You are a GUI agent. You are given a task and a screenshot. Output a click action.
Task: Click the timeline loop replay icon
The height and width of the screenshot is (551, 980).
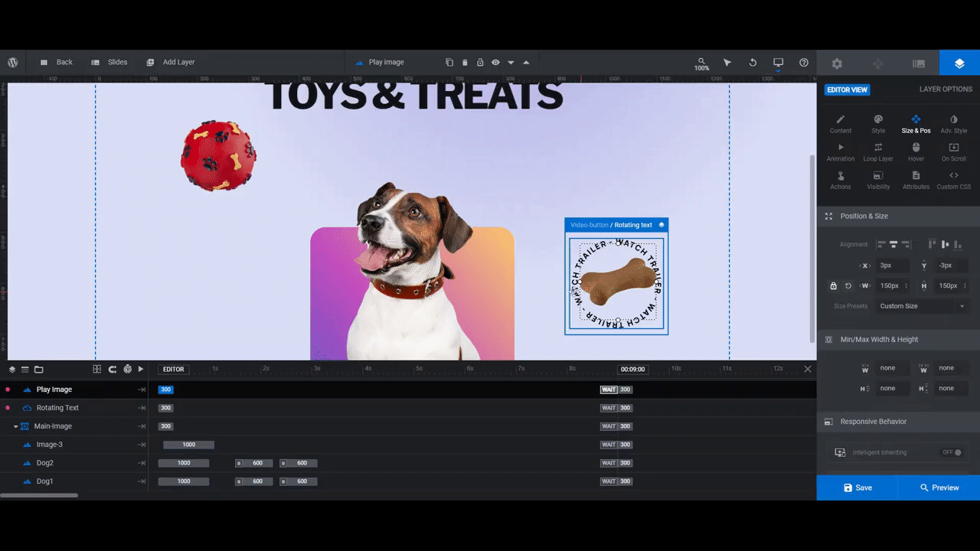[113, 369]
